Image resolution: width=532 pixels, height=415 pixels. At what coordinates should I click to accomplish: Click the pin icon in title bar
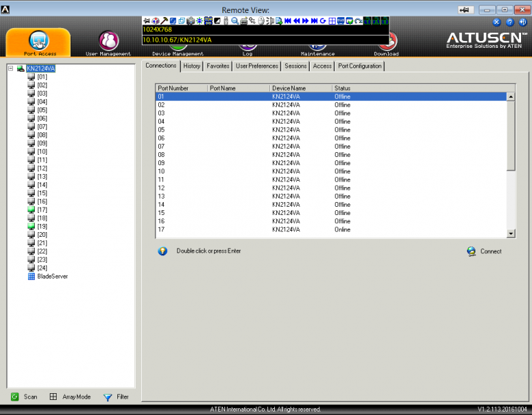465,10
